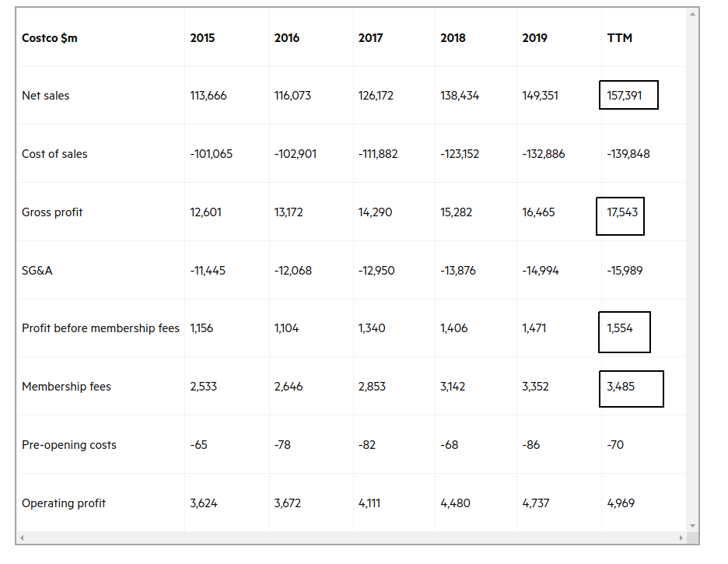Click the SG&A row label
728x564 pixels.
[37, 270]
